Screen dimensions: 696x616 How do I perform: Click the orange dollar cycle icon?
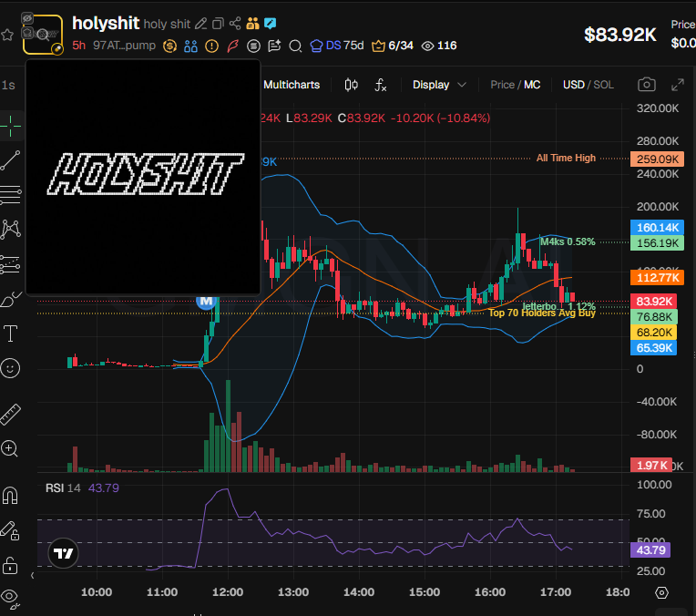pos(169,46)
